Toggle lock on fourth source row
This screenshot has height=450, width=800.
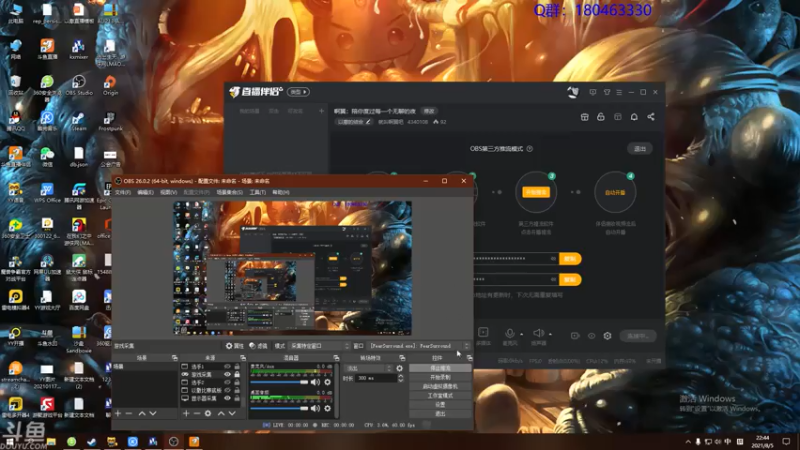tap(237, 390)
